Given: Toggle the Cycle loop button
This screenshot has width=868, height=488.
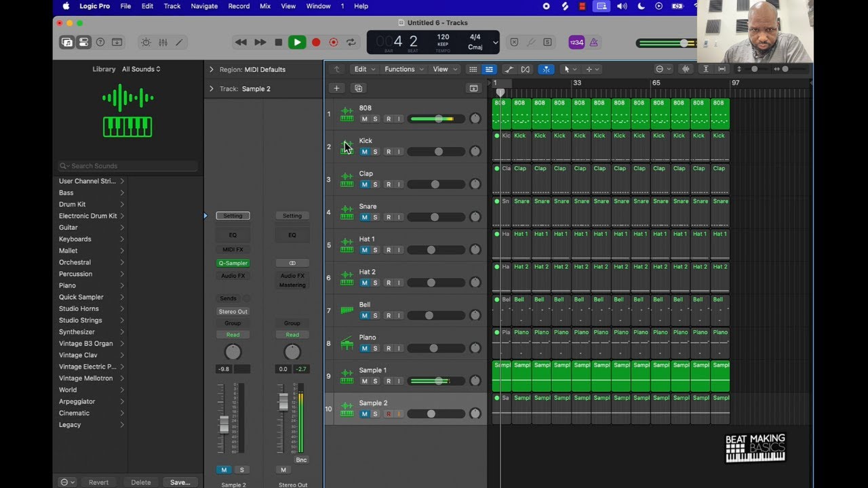Looking at the screenshot, I should tap(351, 42).
